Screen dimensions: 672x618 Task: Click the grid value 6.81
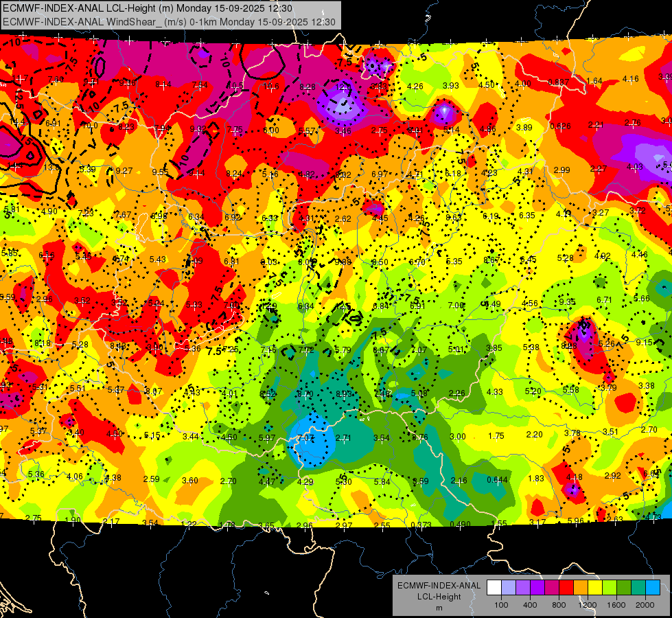[x=232, y=261]
